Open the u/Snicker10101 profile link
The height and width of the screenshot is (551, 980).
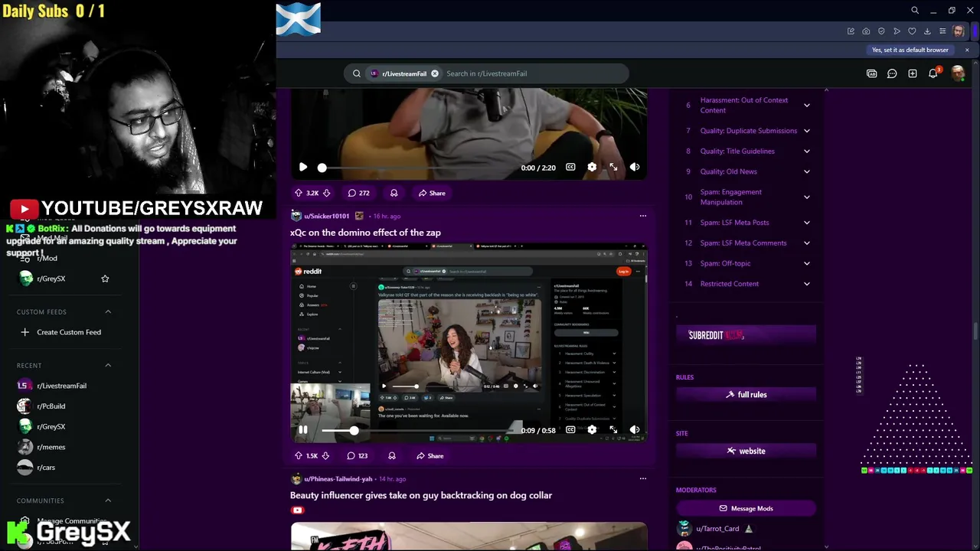[326, 216]
